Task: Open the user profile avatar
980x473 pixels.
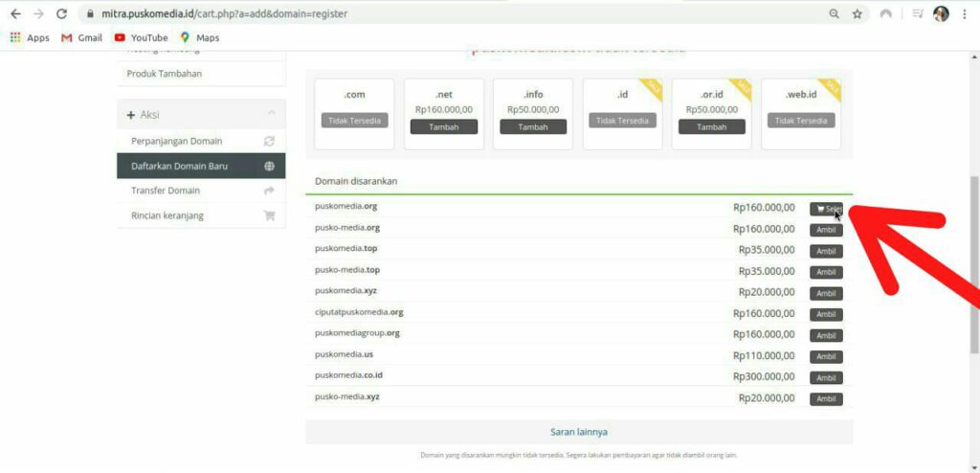Action: point(941,13)
